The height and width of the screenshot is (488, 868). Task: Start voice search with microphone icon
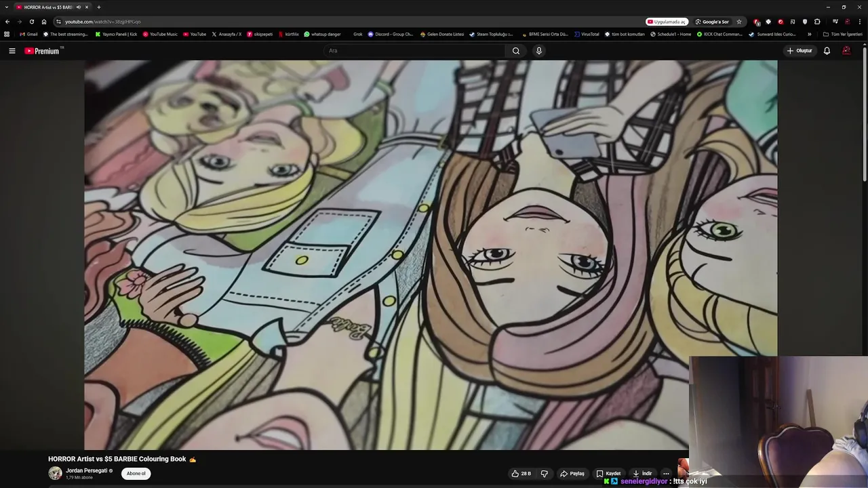tap(539, 51)
